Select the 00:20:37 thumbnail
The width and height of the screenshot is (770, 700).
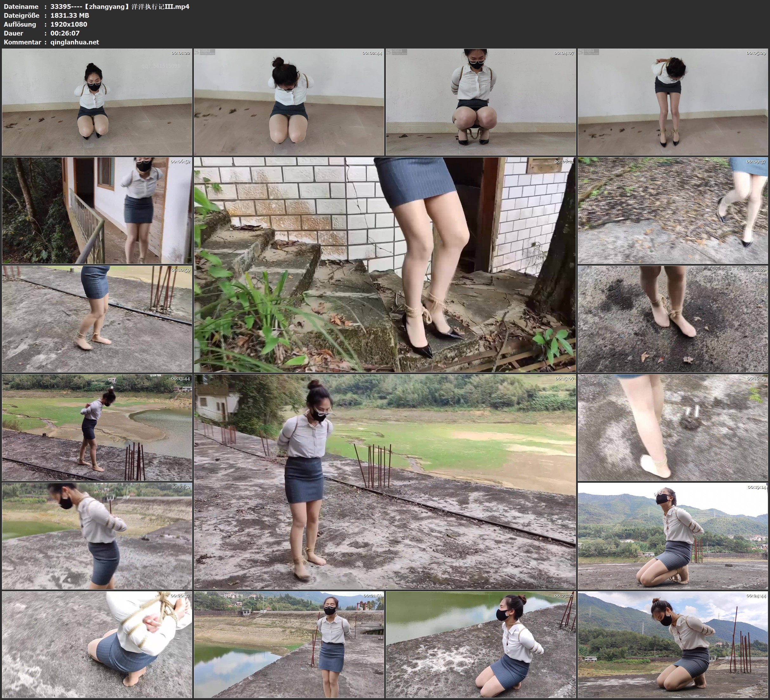pyautogui.click(x=97, y=644)
